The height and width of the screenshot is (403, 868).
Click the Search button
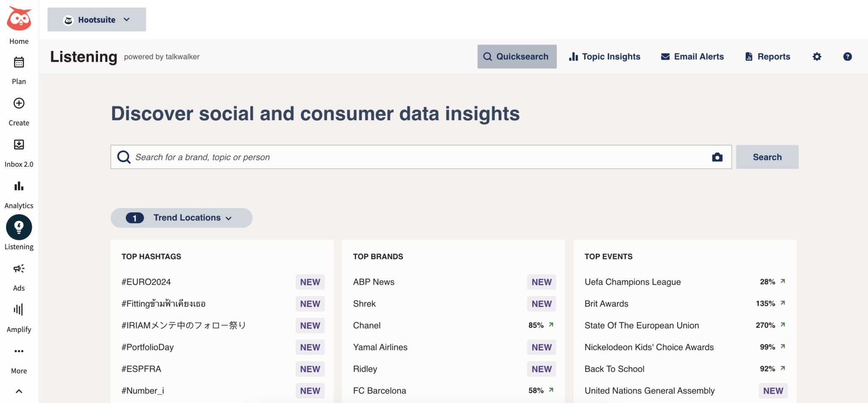coord(767,157)
